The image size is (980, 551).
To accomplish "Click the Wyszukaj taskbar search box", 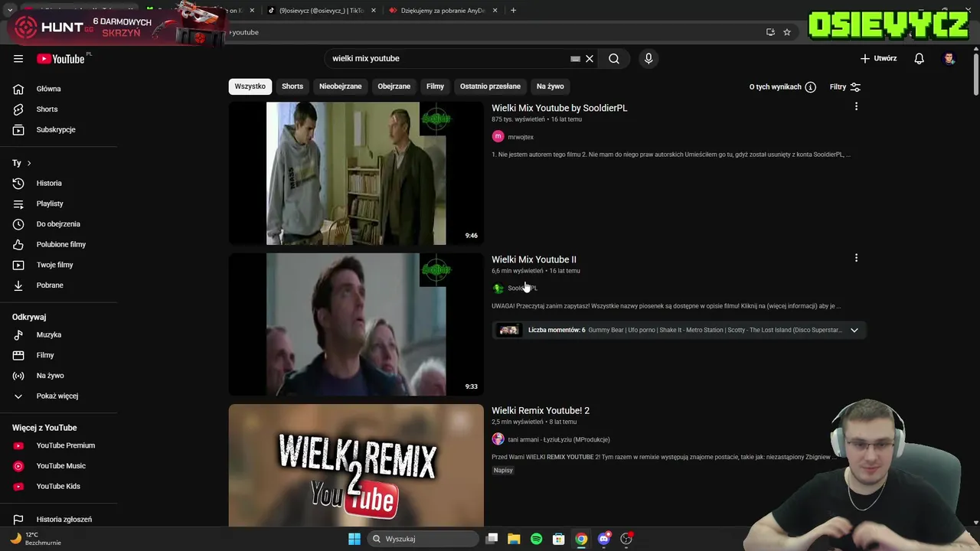I will (423, 539).
